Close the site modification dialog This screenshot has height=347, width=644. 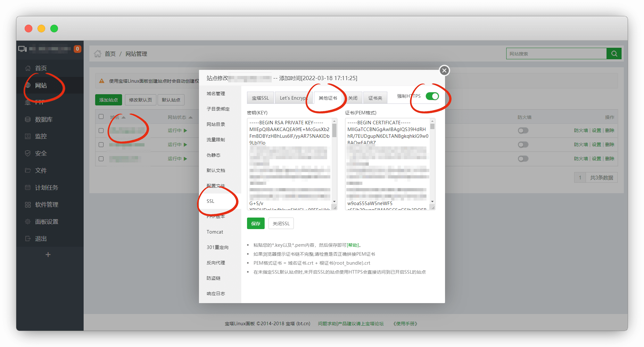(x=444, y=70)
